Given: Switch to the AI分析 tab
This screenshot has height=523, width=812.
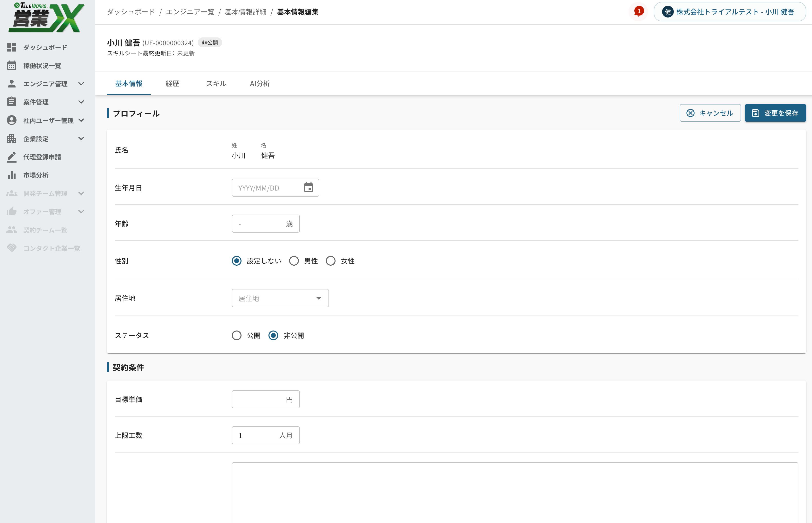Looking at the screenshot, I should coord(260,84).
